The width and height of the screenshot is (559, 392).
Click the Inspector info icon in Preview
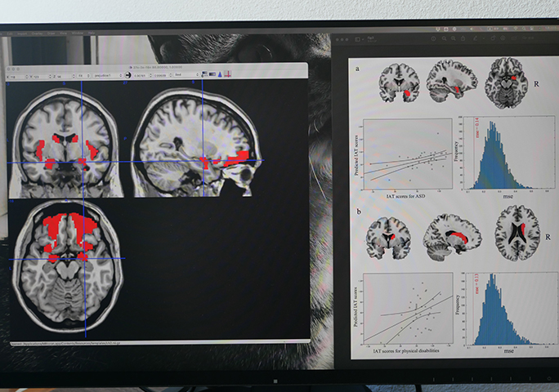pyautogui.click(x=433, y=39)
